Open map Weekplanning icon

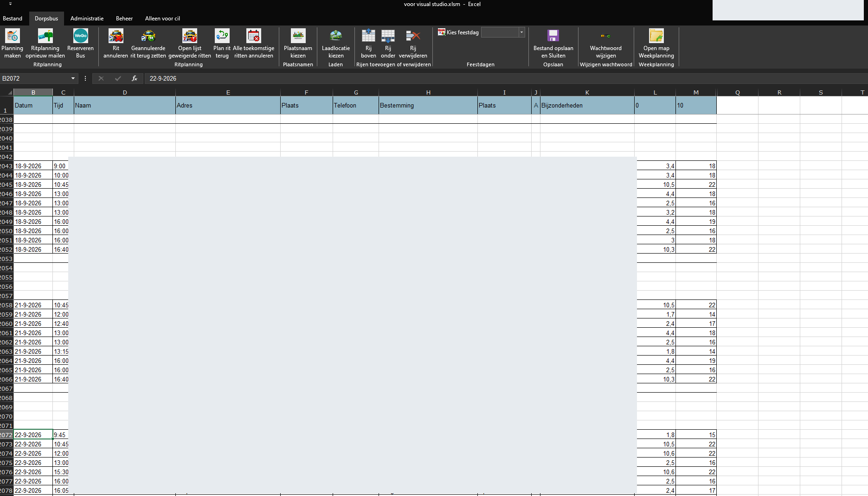(x=656, y=36)
